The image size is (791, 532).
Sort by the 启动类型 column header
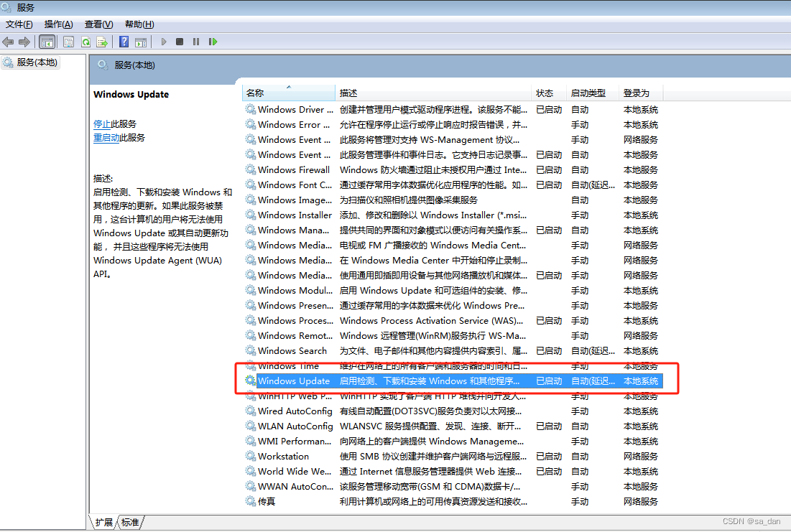(593, 93)
